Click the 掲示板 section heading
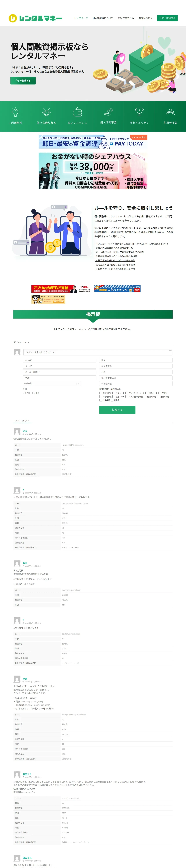Screen dimensions: 186x868 coord(93,314)
